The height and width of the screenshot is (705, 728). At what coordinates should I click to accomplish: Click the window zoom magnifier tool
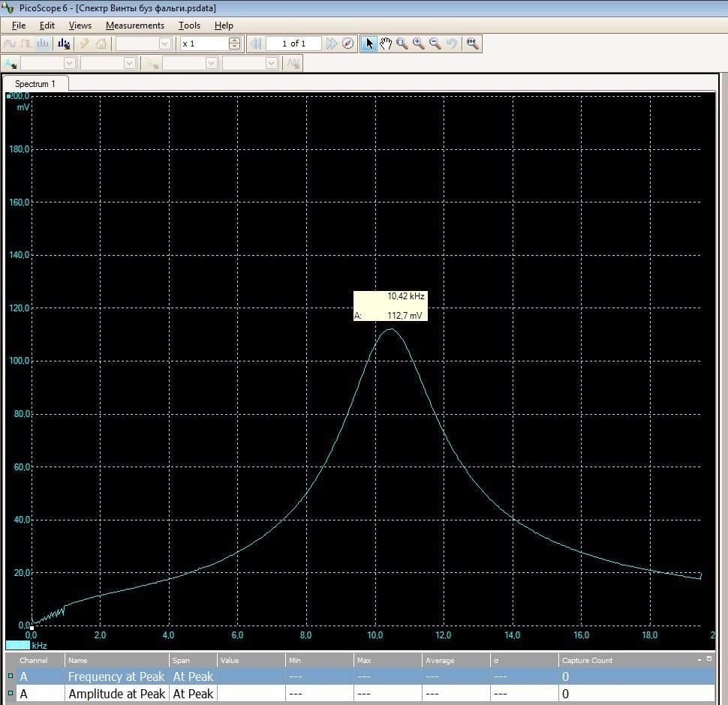pyautogui.click(x=402, y=43)
